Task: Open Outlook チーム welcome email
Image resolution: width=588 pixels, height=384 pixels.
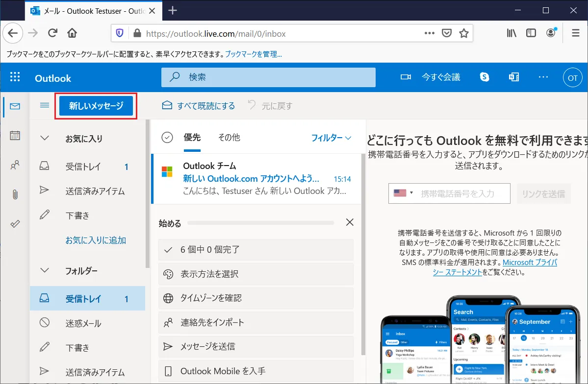Action: coord(257,179)
